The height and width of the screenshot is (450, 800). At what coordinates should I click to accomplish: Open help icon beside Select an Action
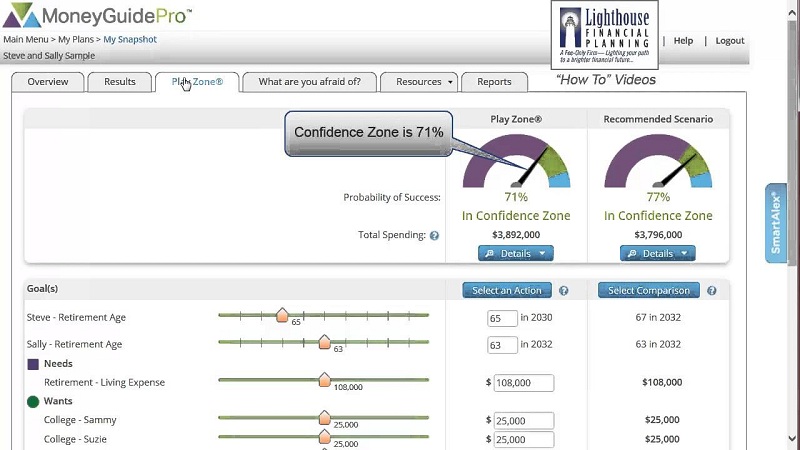[x=563, y=291]
